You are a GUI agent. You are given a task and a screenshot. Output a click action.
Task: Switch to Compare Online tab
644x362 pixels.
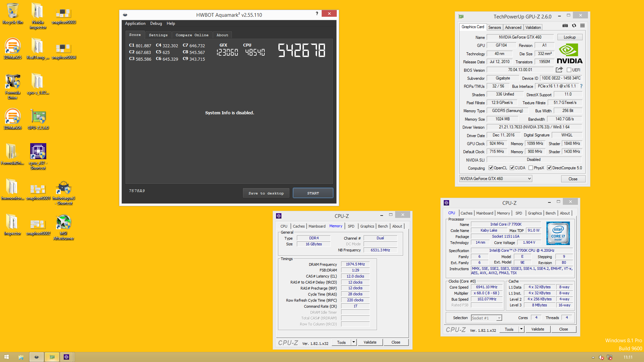[x=192, y=35]
